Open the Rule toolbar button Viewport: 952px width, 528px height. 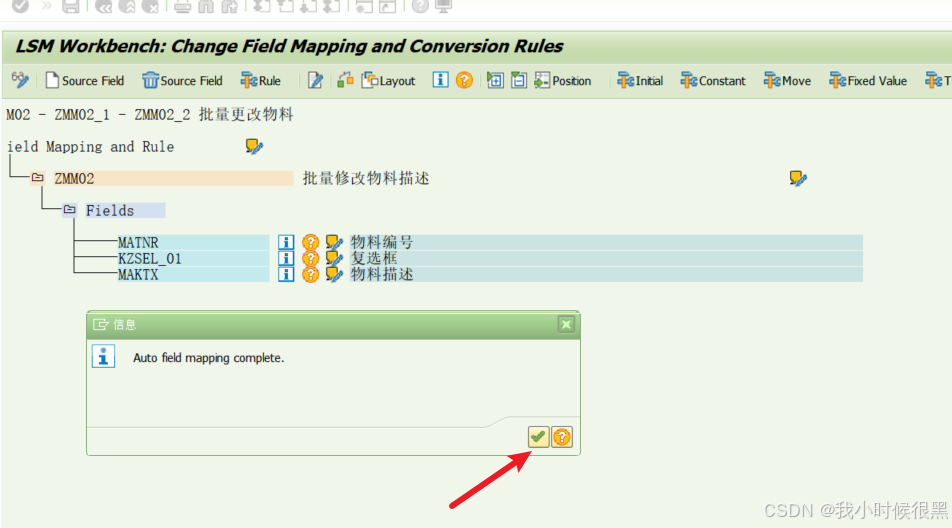260,80
